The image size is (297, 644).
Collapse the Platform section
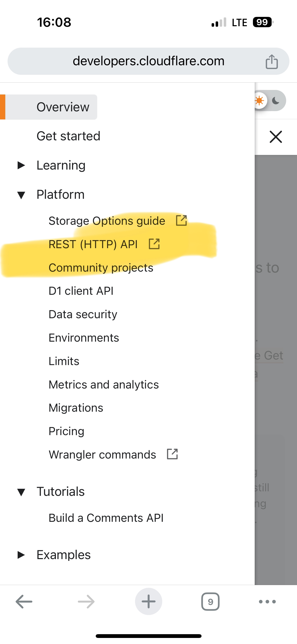point(21,195)
